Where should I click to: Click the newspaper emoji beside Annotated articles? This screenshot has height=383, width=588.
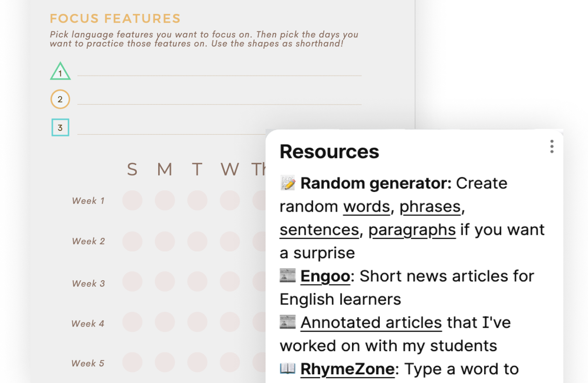pyautogui.click(x=288, y=322)
